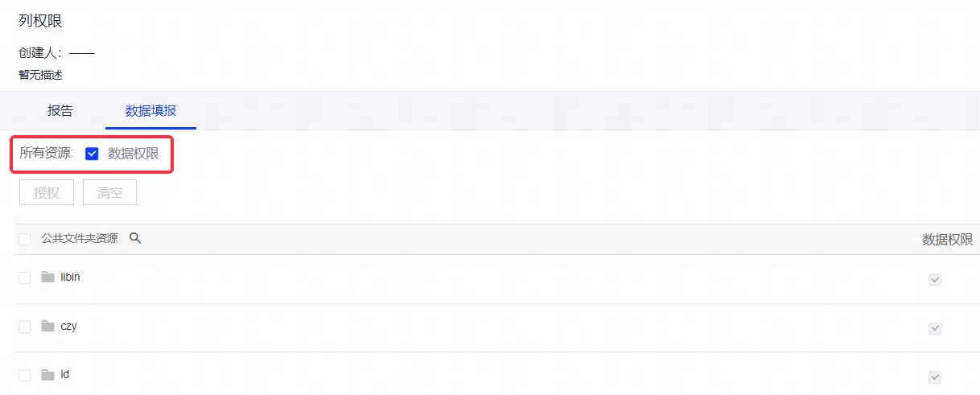
Task: Select the ld row checkbox
Action: coord(25,375)
